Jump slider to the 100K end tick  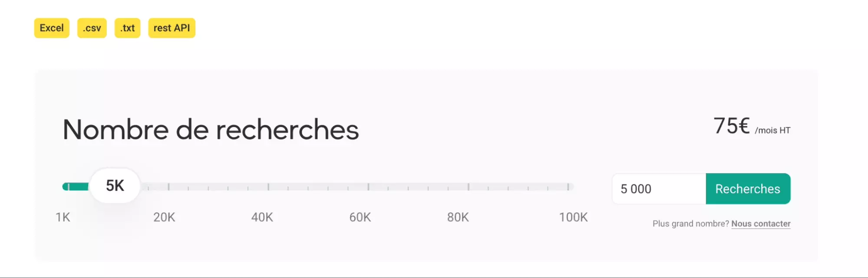(x=568, y=187)
